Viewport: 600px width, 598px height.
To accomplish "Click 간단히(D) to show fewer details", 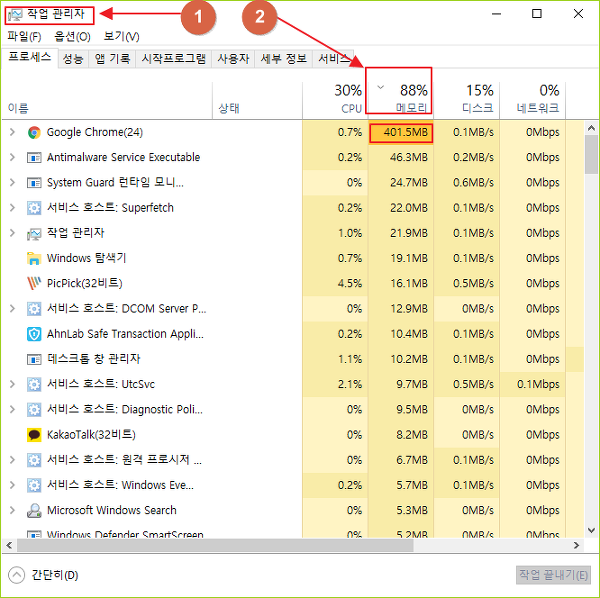I will [x=43, y=575].
